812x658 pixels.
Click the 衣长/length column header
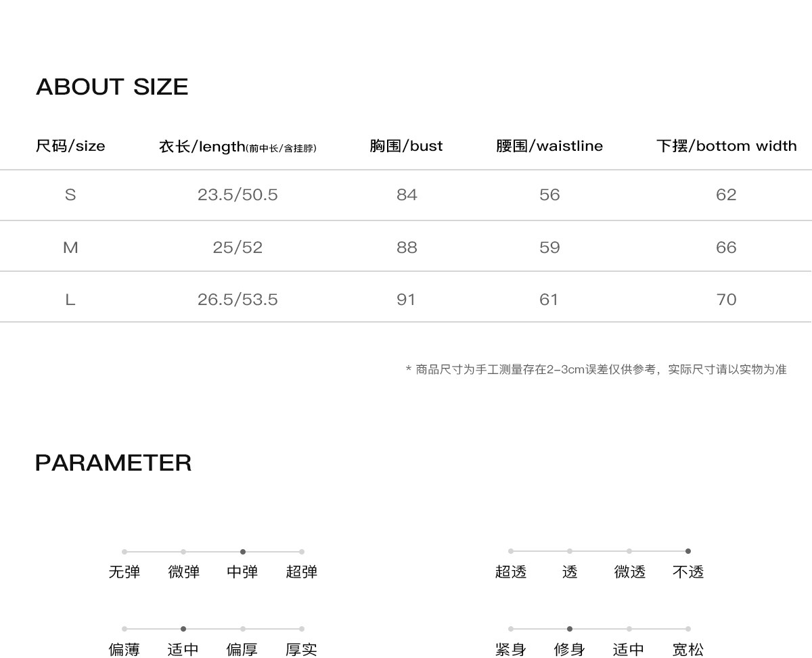238,147
